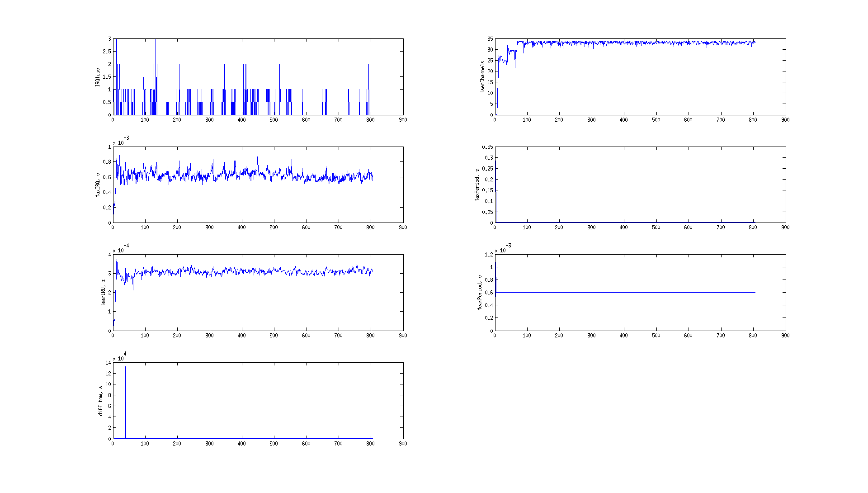Click the 0.35 tick on MaxPeriod y-axis
The image size is (868, 493).
click(487, 147)
